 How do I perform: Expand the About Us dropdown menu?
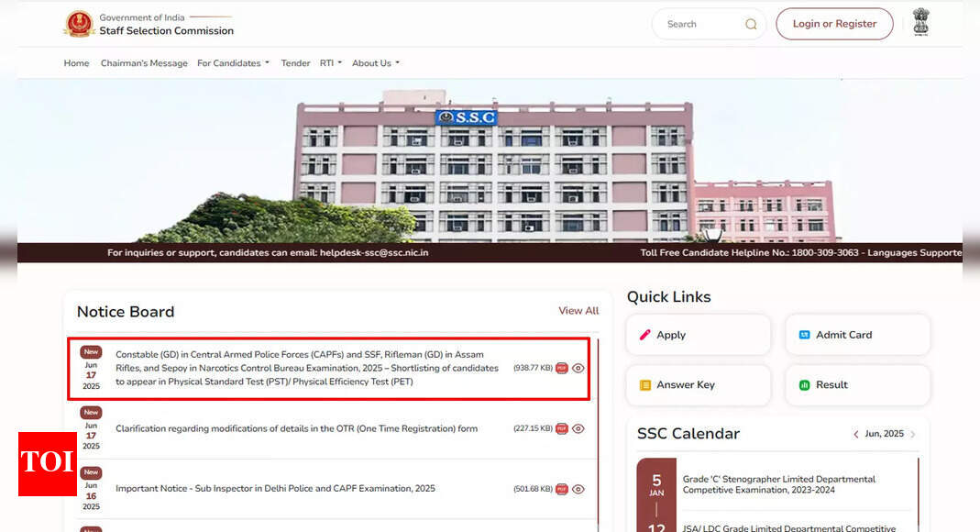coord(375,63)
